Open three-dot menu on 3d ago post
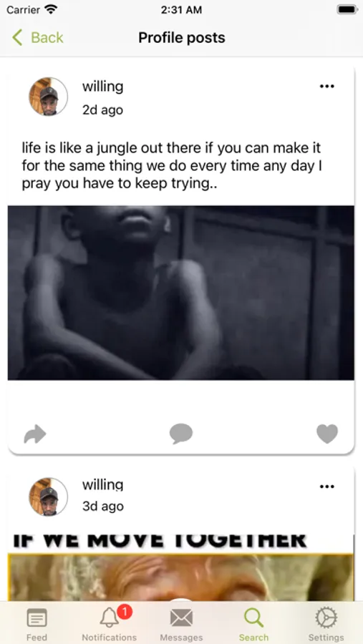Viewport: 363px width, 644px height. click(x=326, y=487)
